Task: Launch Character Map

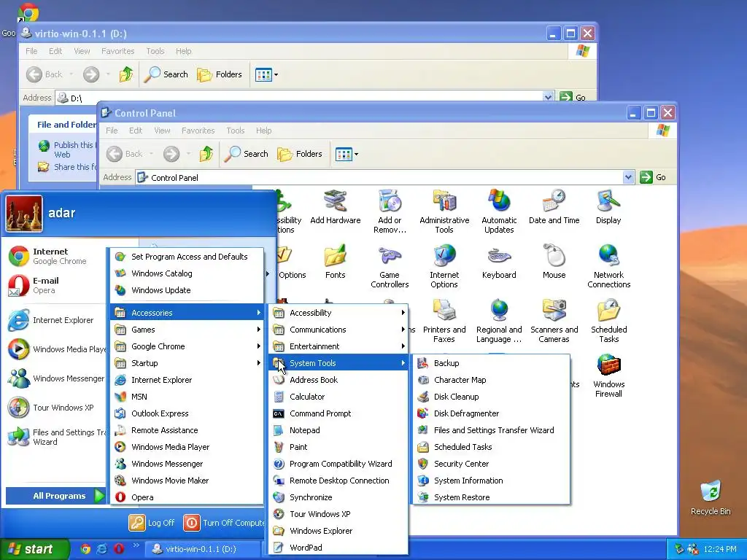Action: point(491,379)
